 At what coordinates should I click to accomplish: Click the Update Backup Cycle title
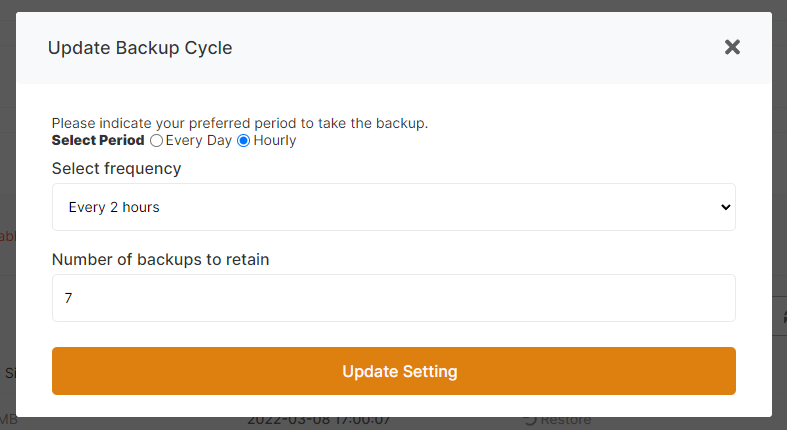tap(140, 48)
